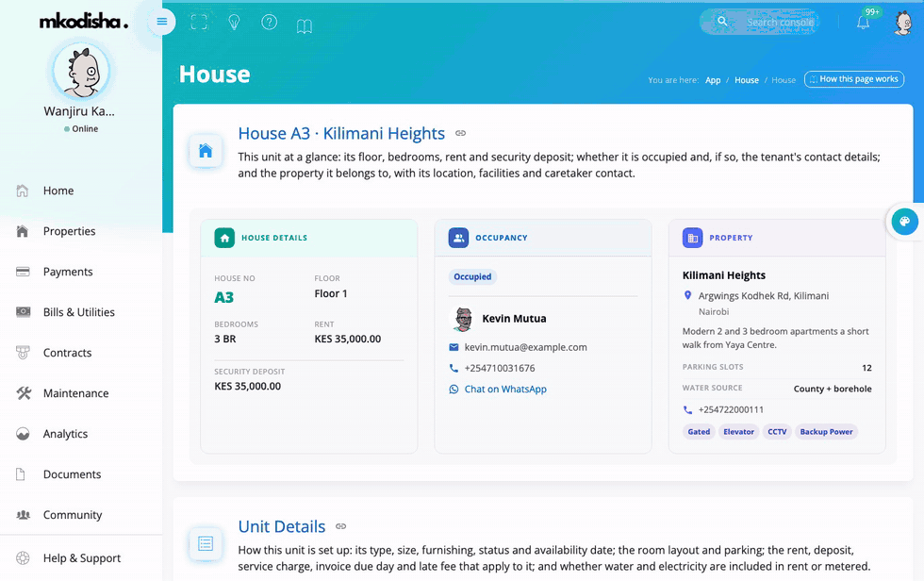Click the Chat on WhatsApp link
Screen dimensions: 924x581
pos(505,389)
